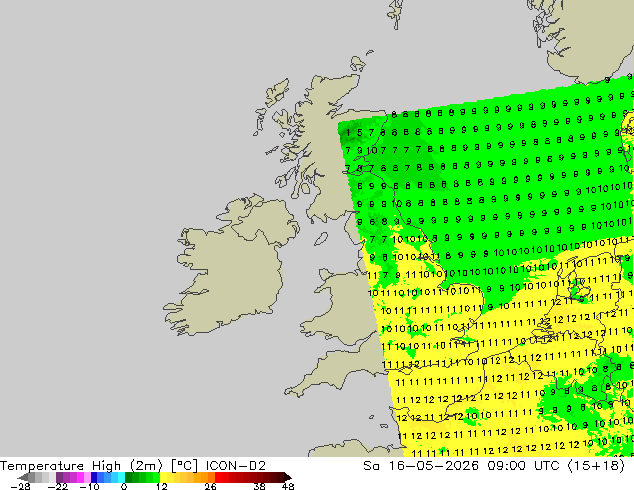Click the bright yellow swatch at 12 in legend
The height and width of the screenshot is (490, 634).
click(163, 477)
